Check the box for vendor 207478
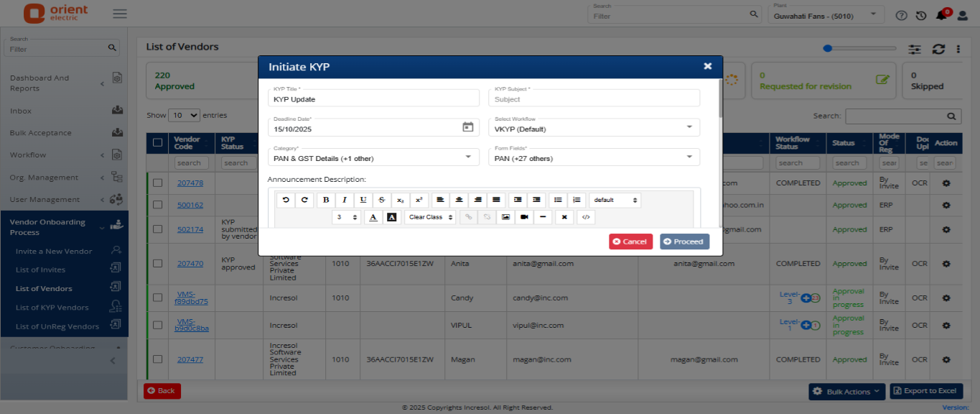 (x=157, y=183)
